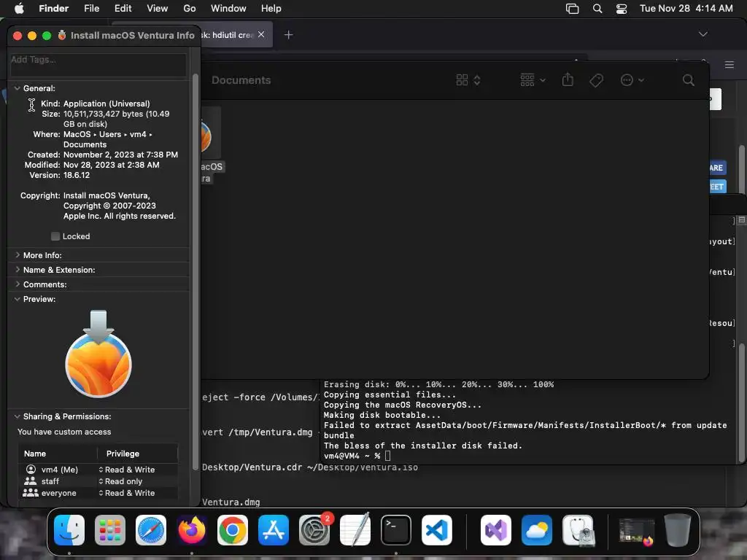Open the Finder window search icon

pos(688,80)
